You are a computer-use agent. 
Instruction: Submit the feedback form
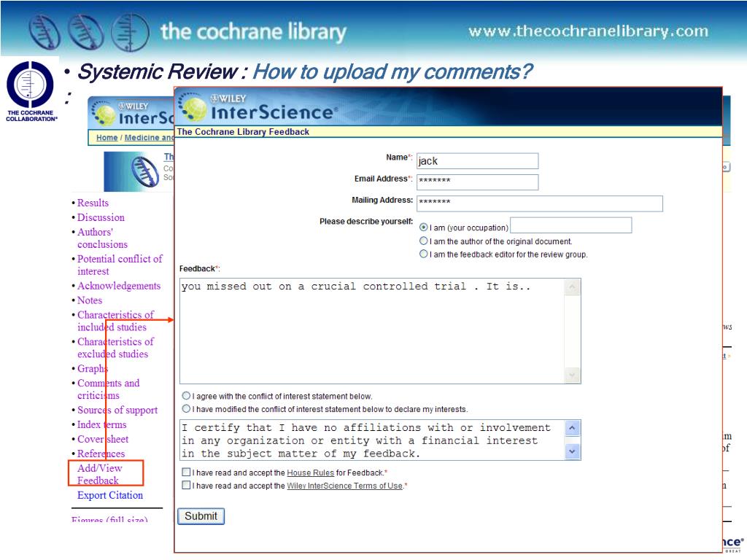click(201, 516)
